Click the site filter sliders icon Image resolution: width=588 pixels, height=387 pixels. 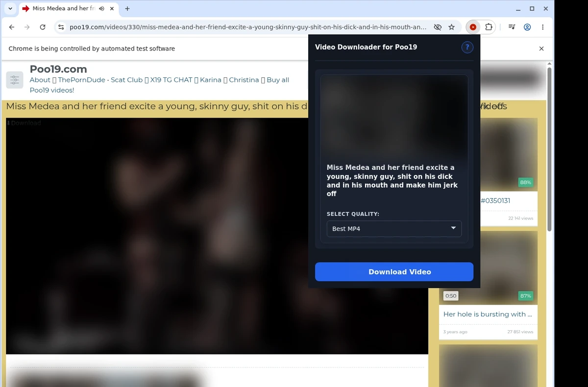tap(15, 80)
